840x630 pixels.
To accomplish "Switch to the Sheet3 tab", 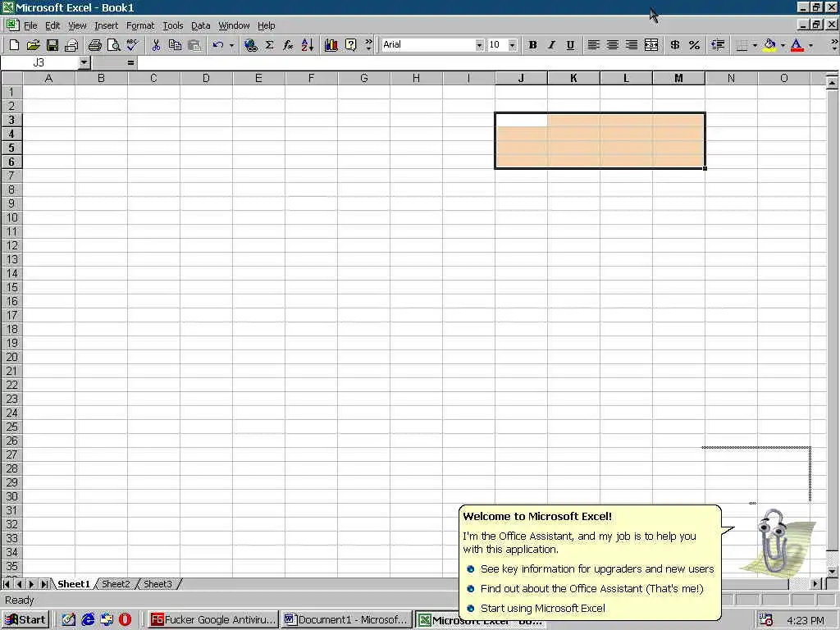I will 157,584.
